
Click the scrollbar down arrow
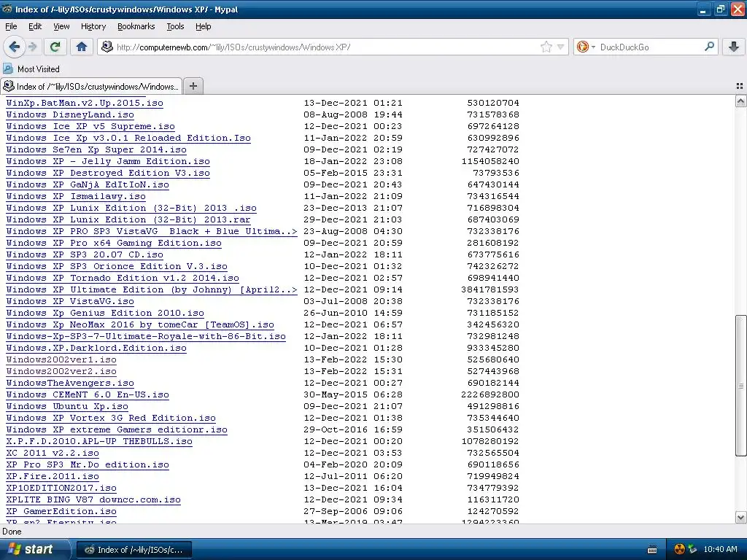pos(741,517)
